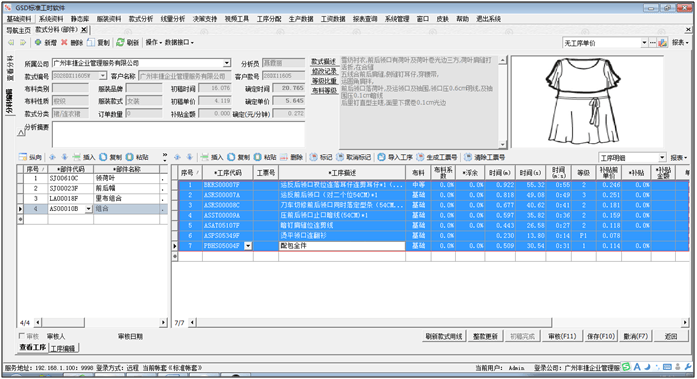Click the 取消标记 unmark icon
The width and height of the screenshot is (697, 379).
pos(340,157)
